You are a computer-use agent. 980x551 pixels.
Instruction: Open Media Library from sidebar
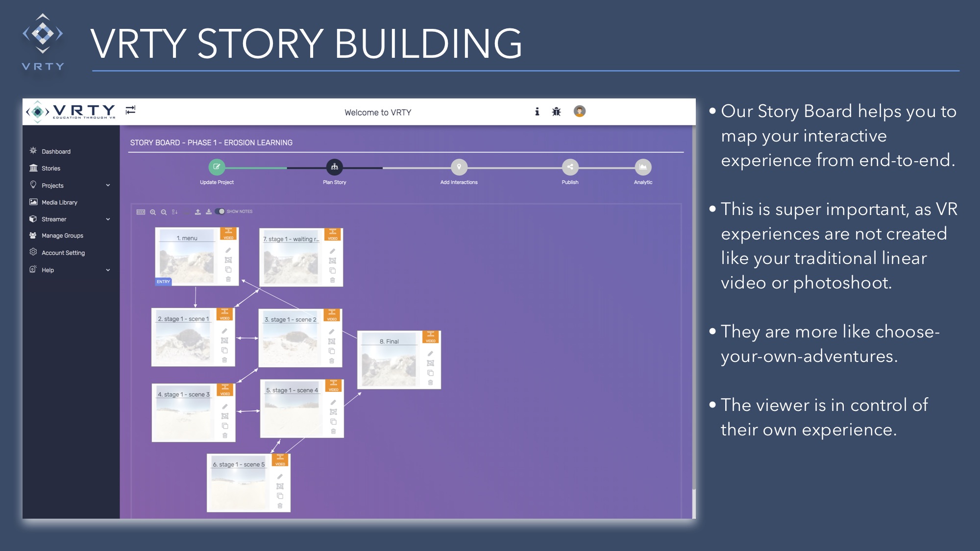(x=59, y=202)
